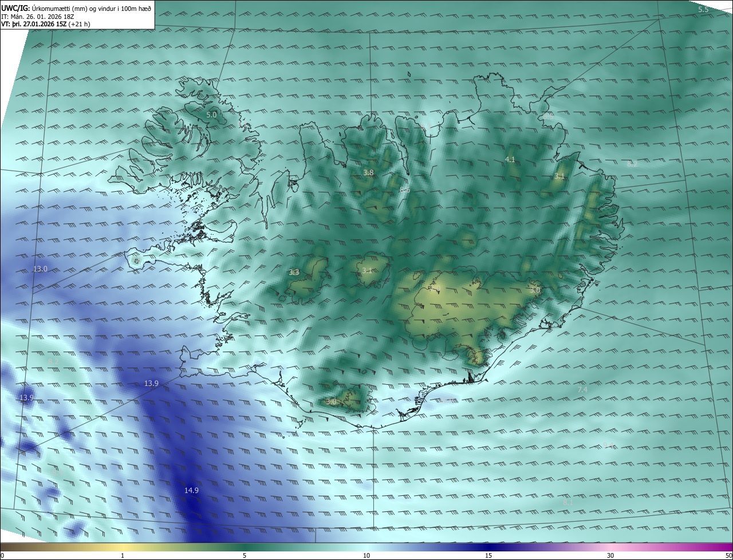
Task: Click the '30' tick on the color scale
Action: tap(610, 555)
